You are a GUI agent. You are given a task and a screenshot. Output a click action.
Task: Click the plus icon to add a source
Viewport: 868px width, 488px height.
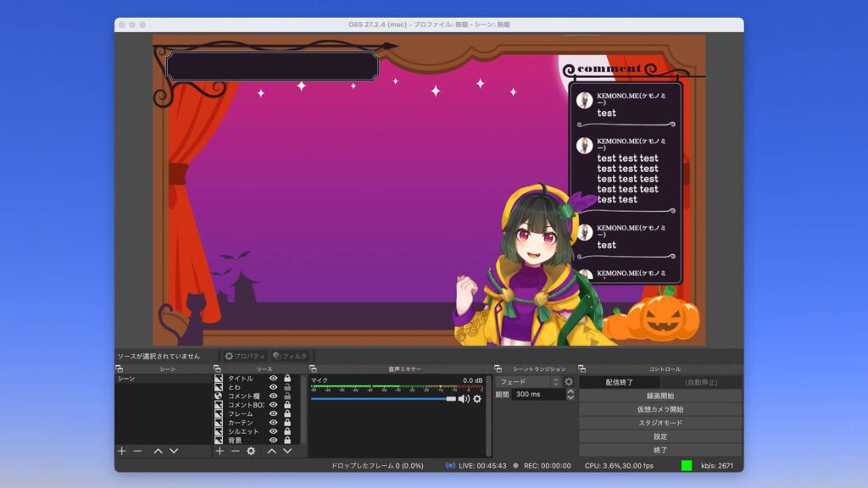(x=219, y=450)
